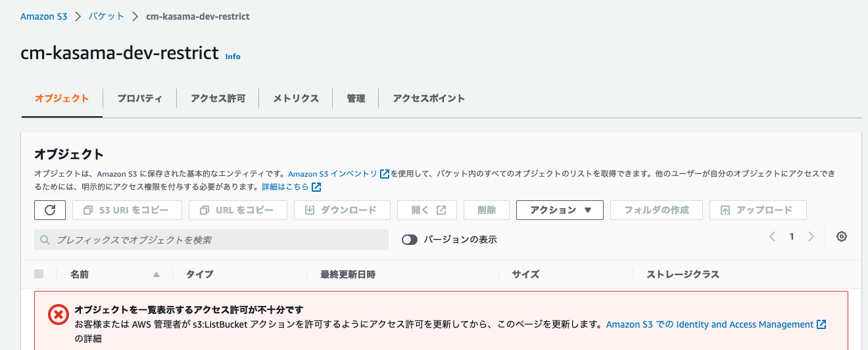Click the S3 URI をコピー button
868x350 pixels.
coord(128,210)
